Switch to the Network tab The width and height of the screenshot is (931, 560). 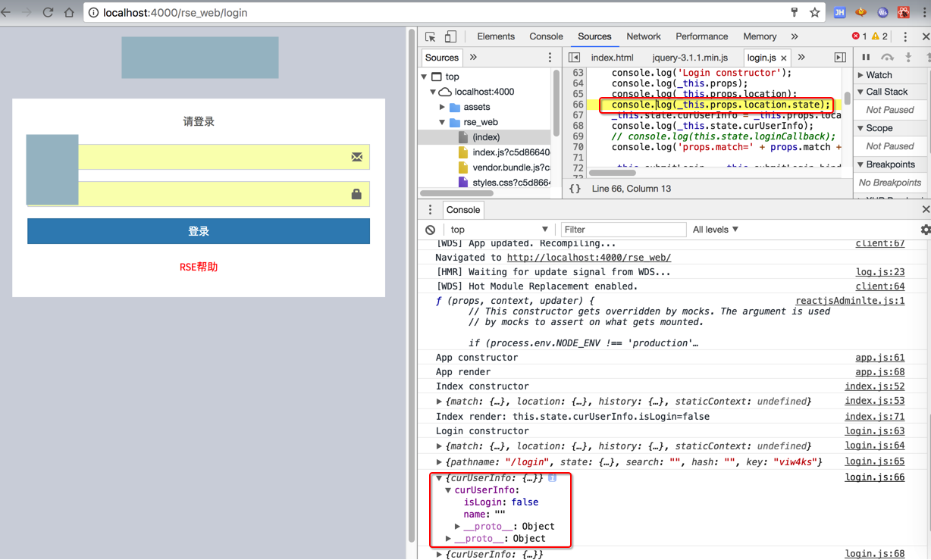click(x=643, y=36)
